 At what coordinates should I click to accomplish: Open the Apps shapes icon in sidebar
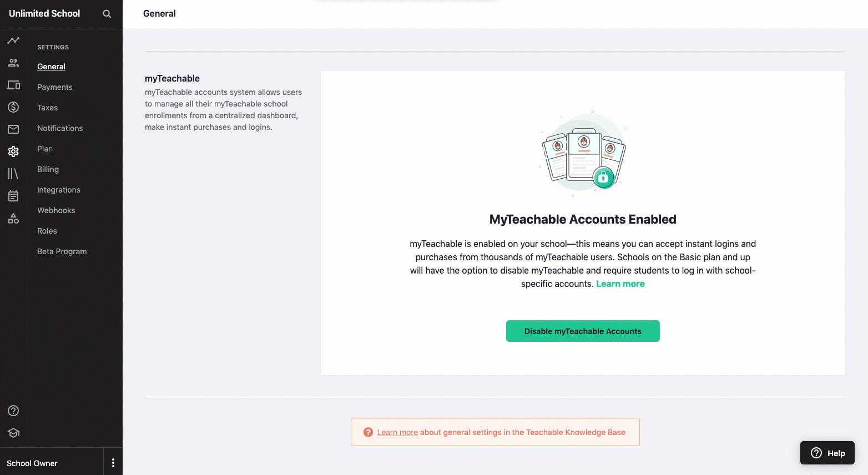(13, 218)
